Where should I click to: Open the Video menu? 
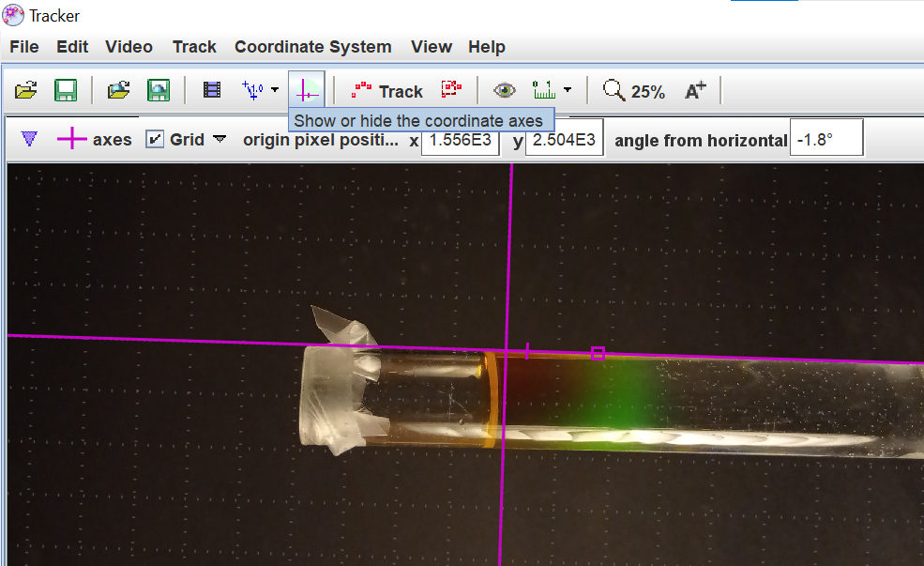pos(129,46)
